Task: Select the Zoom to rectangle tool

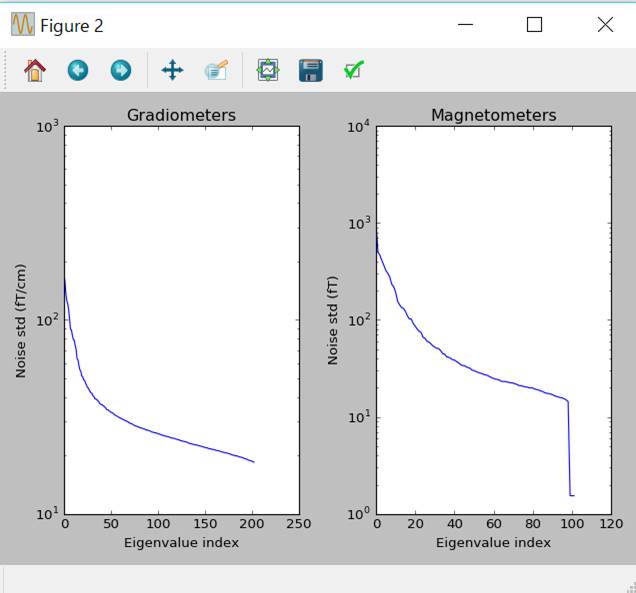Action: click(216, 70)
